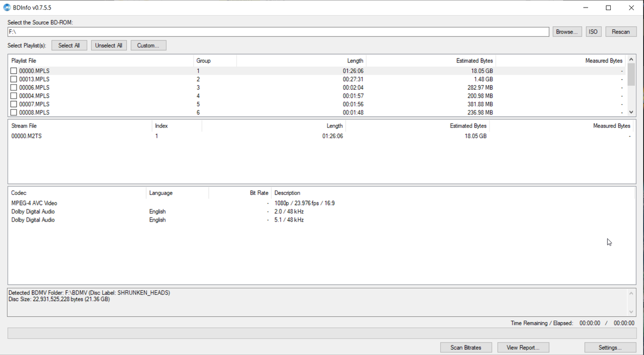Sort playlists by Group column header
The height and width of the screenshot is (355, 644).
(x=215, y=60)
